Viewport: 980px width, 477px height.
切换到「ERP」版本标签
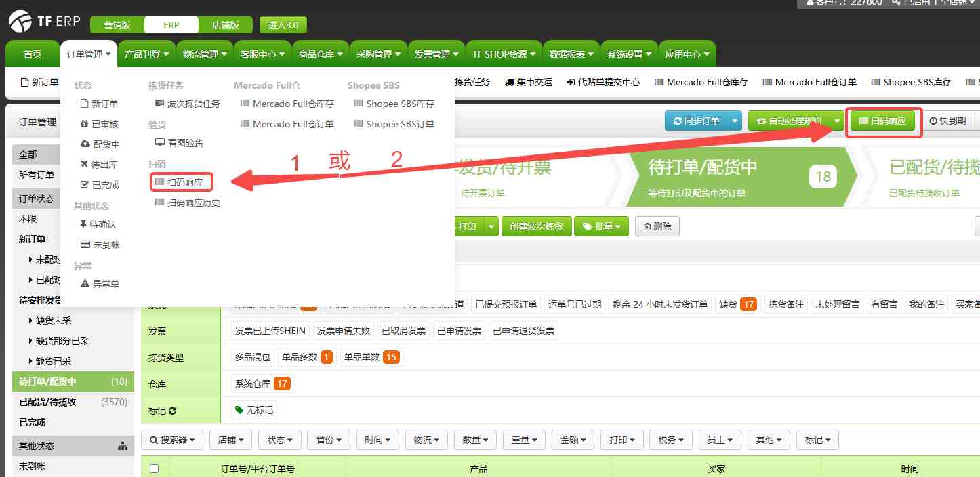click(x=171, y=24)
